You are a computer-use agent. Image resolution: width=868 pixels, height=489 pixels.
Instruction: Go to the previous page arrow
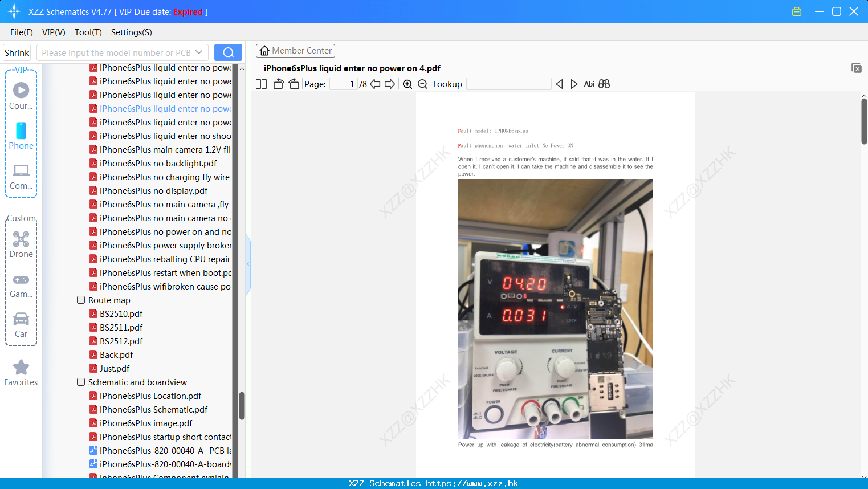point(375,84)
